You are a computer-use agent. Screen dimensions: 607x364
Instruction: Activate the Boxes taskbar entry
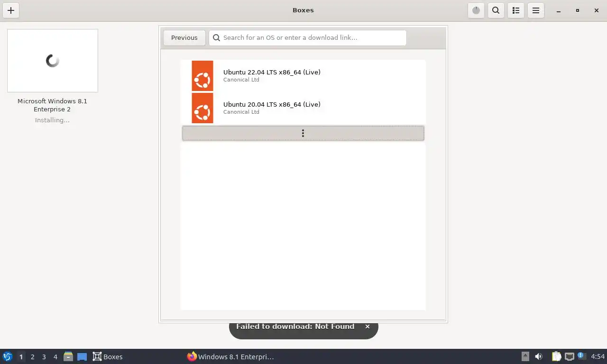[108, 356]
